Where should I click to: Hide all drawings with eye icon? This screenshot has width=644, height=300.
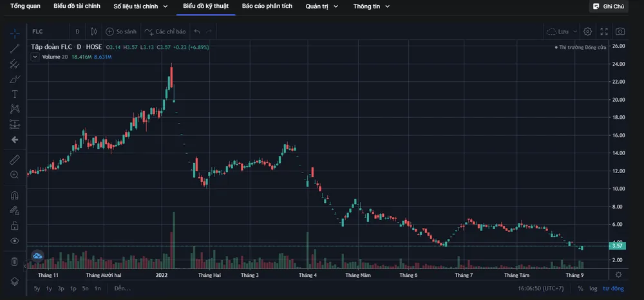coord(14,241)
